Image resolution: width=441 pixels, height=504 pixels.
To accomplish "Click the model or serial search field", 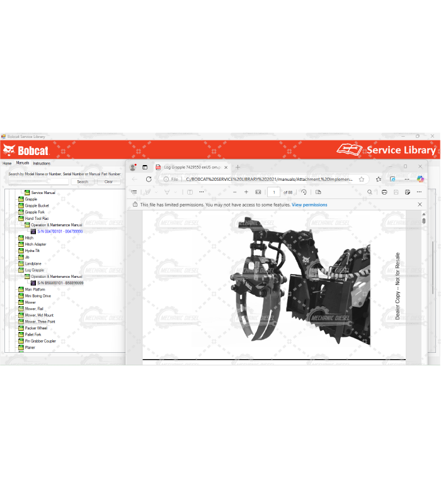I will tap(38, 181).
